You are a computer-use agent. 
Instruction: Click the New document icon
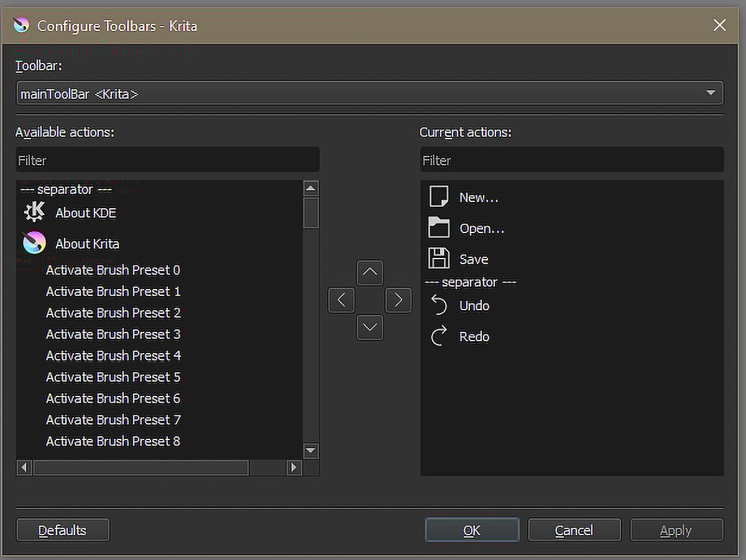point(439,197)
